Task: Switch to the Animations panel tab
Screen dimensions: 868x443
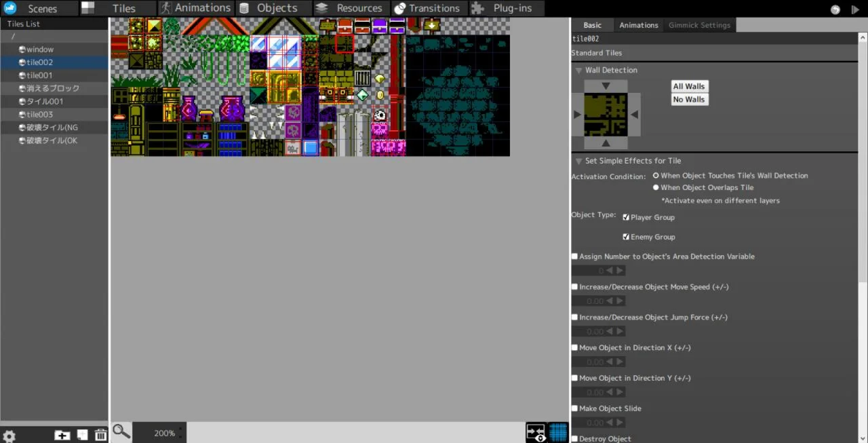Action: [x=639, y=25]
